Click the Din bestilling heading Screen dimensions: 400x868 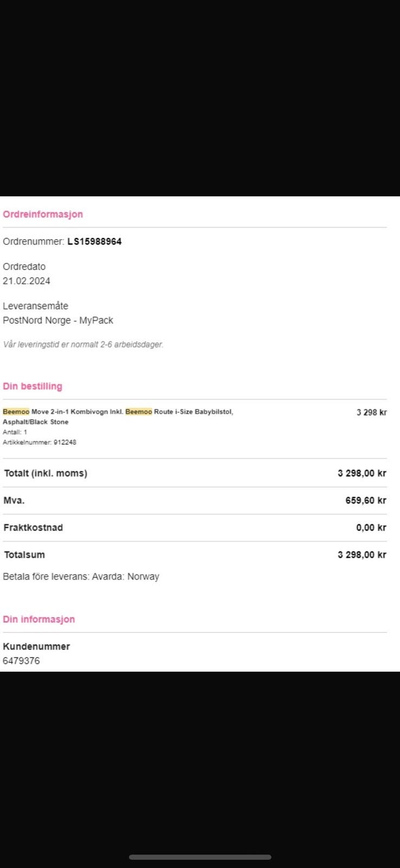tap(33, 386)
